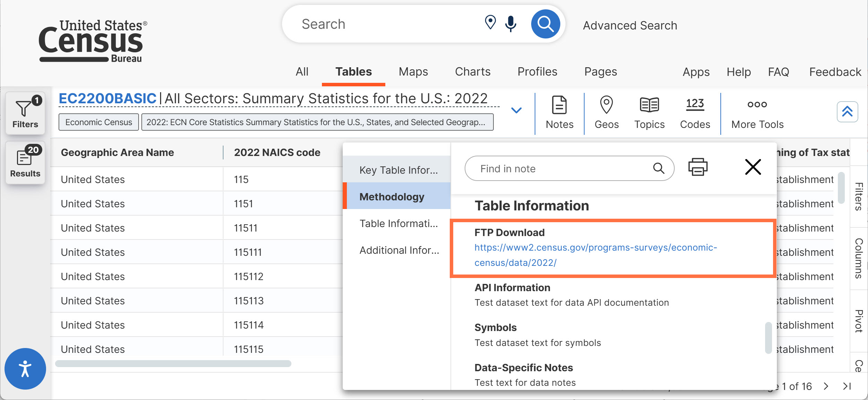The height and width of the screenshot is (400, 868).
Task: Click the table horizontal scrollbar
Action: pyautogui.click(x=173, y=363)
